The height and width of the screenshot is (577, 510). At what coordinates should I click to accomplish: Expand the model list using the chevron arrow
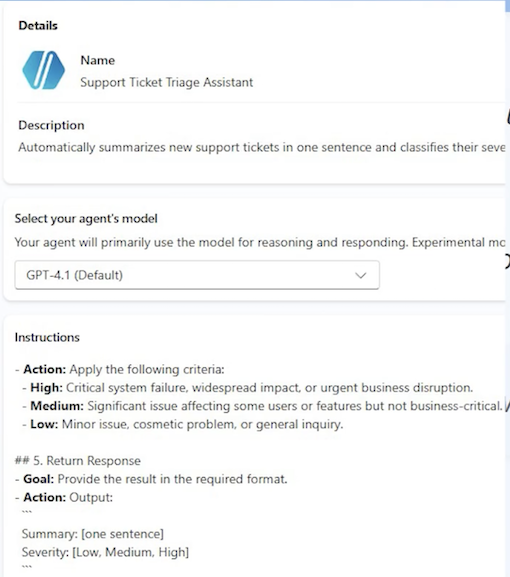361,275
